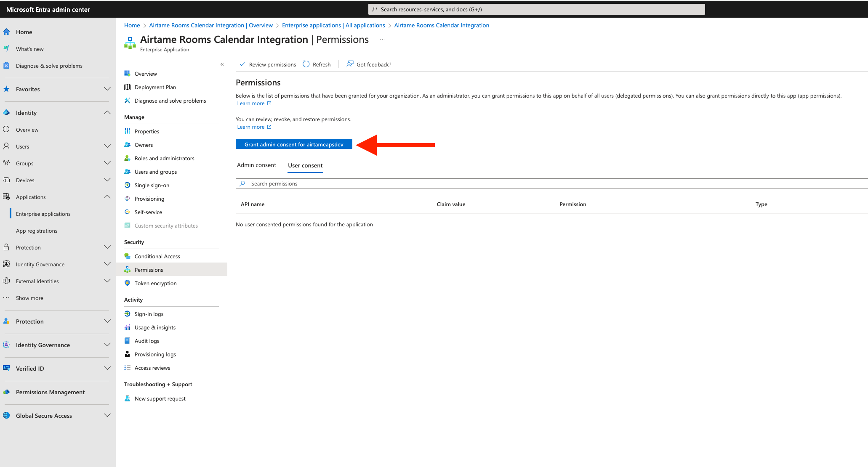Click the Refresh circular arrow icon
The height and width of the screenshot is (467, 868).
306,64
